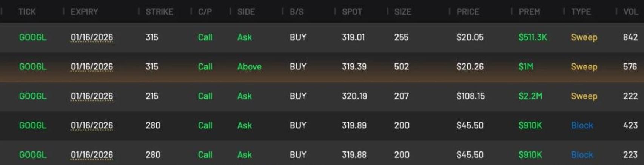Select the $2.2M premium value
This screenshot has width=644, height=165.
[530, 96]
